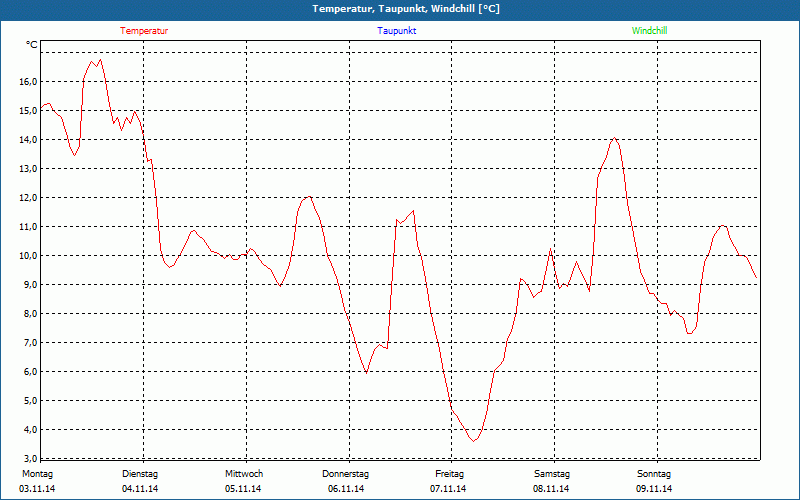Click the chart title 'Temperatur, Taupunkt, Windchill [°C]'
Viewport: 800px width, 500px height.
pyautogui.click(x=406, y=9)
